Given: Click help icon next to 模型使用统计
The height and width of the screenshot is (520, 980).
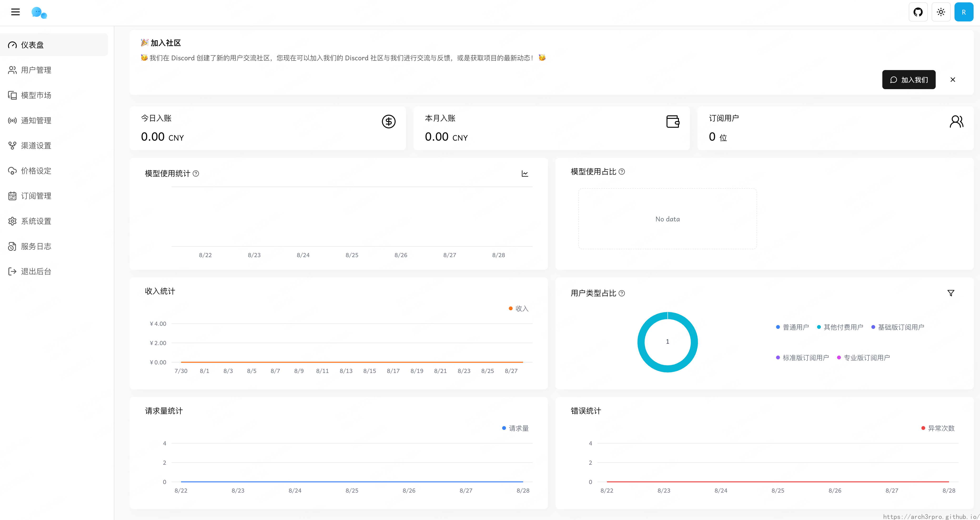Looking at the screenshot, I should pos(196,173).
